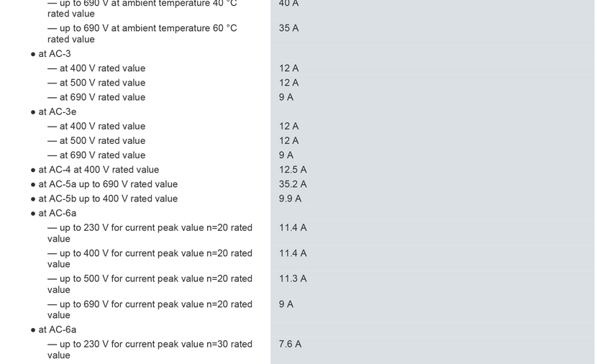Select the 'at AC-4 at 400 V' row label
This screenshot has width=597, height=364.
pyautogui.click(x=98, y=170)
